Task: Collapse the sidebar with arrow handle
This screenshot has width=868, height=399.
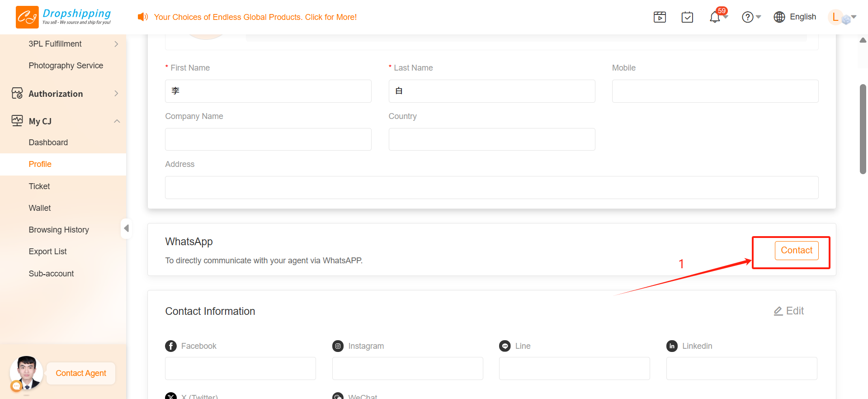Action: 126,228
